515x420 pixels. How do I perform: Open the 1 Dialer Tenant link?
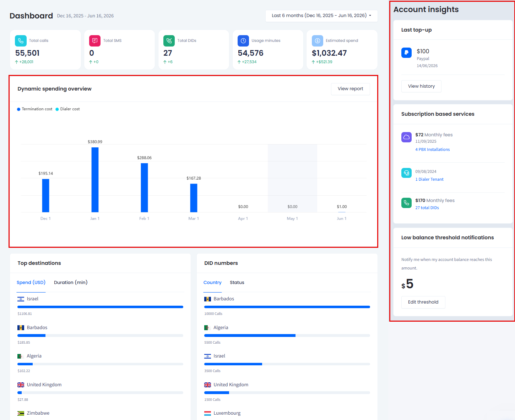click(429, 179)
